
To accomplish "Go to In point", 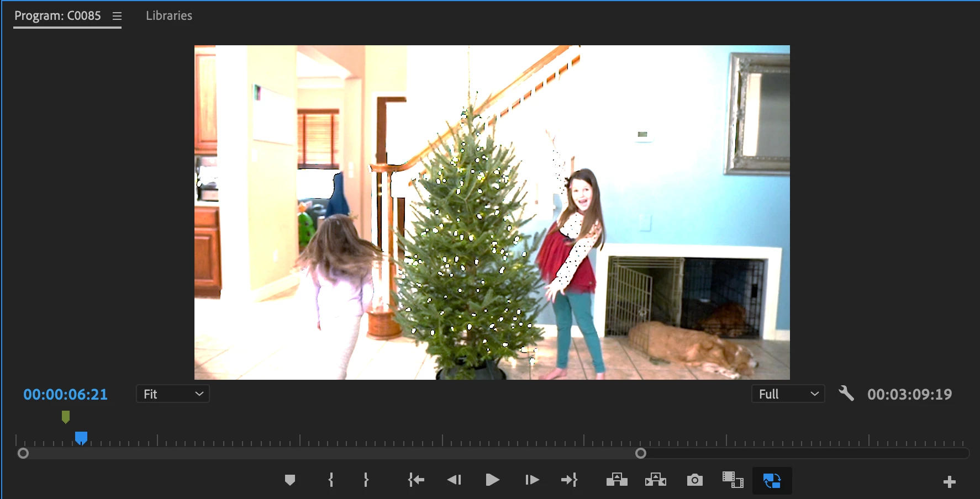I will (x=416, y=480).
